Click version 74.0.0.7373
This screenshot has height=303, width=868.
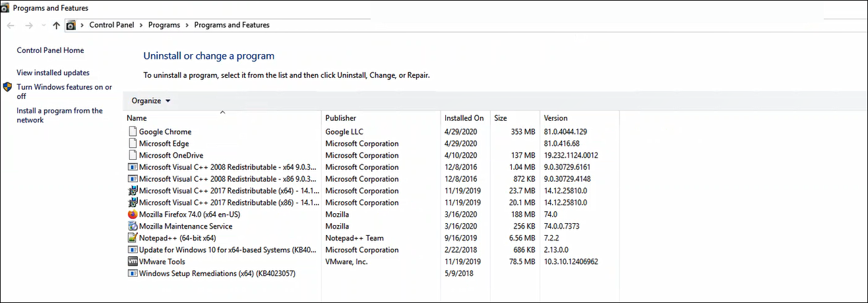tap(561, 226)
